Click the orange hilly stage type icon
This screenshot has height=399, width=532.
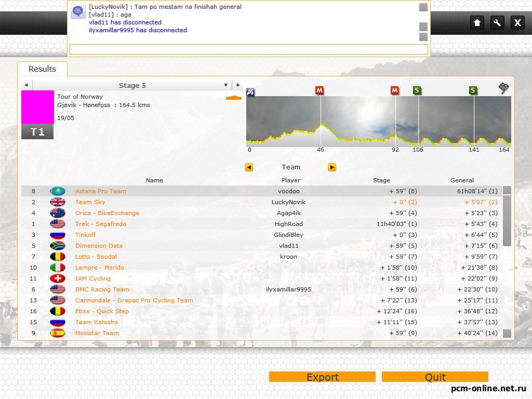point(234,98)
